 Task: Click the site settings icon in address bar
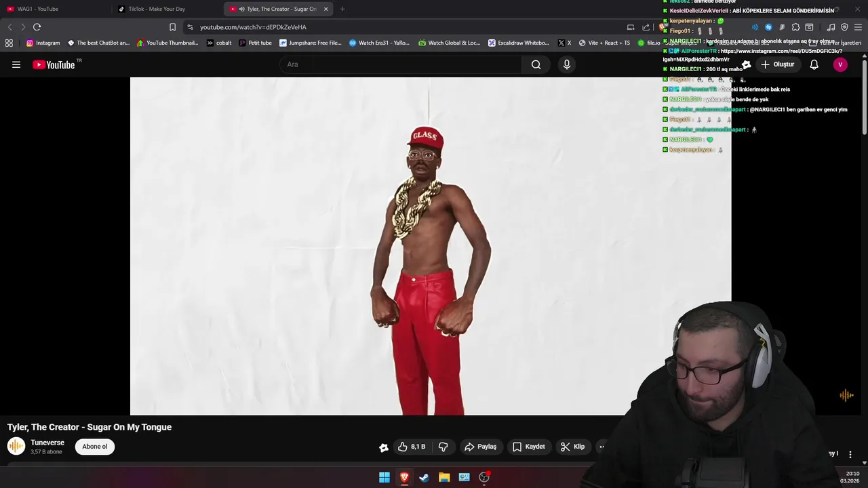click(190, 27)
